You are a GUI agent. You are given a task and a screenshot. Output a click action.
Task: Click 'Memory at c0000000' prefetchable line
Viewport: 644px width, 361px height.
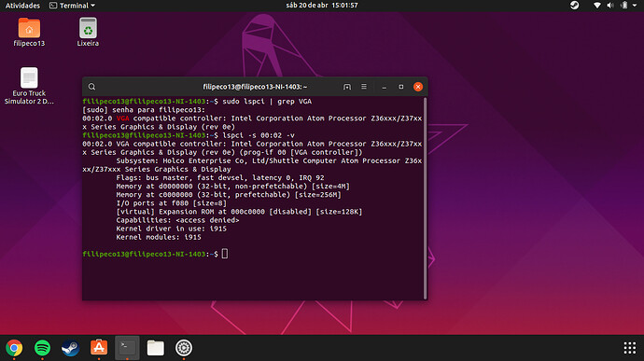[x=229, y=195]
